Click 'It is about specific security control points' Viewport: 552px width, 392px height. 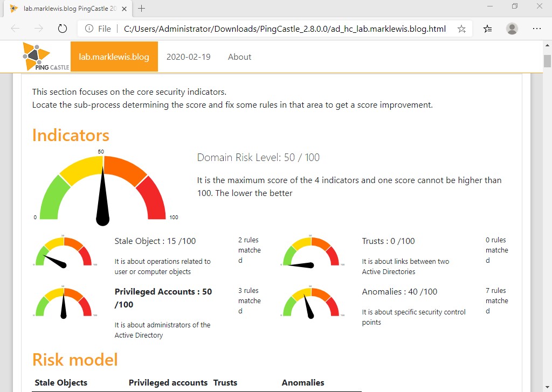pos(413,317)
